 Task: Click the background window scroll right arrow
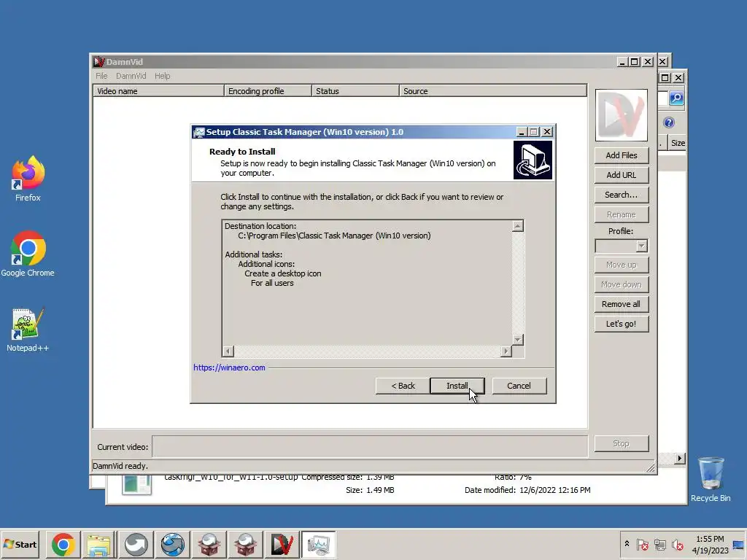pos(680,459)
